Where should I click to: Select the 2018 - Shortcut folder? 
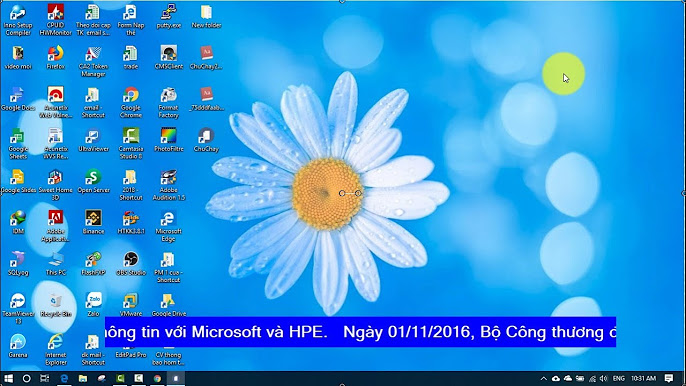[130, 185]
